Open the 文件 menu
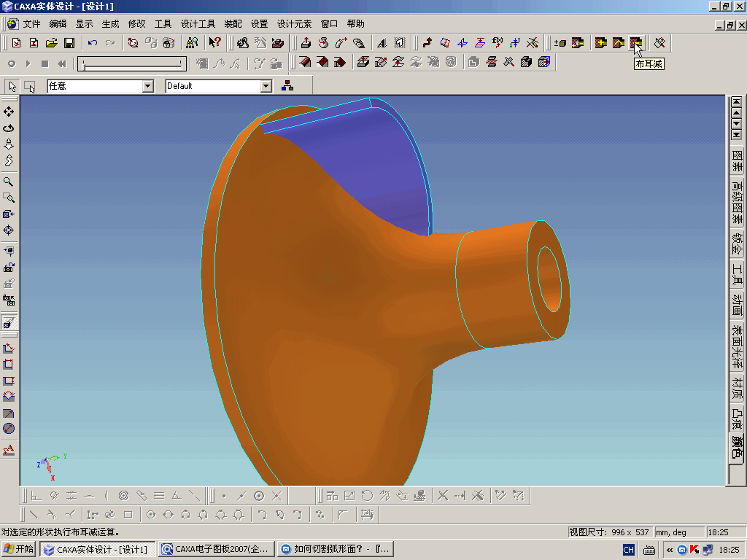Viewport: 747px width, 560px height. 32,24
